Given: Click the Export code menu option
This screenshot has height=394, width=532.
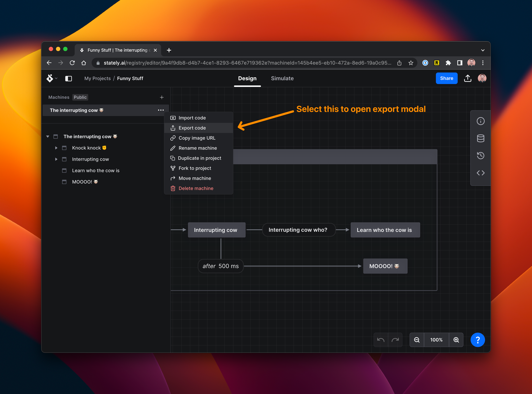Looking at the screenshot, I should pos(192,128).
